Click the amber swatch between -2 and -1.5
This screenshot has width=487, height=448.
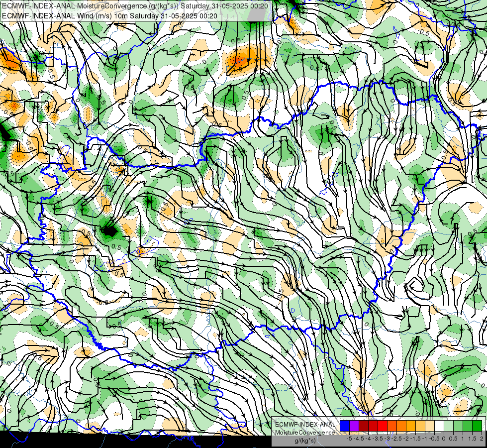(x=411, y=426)
